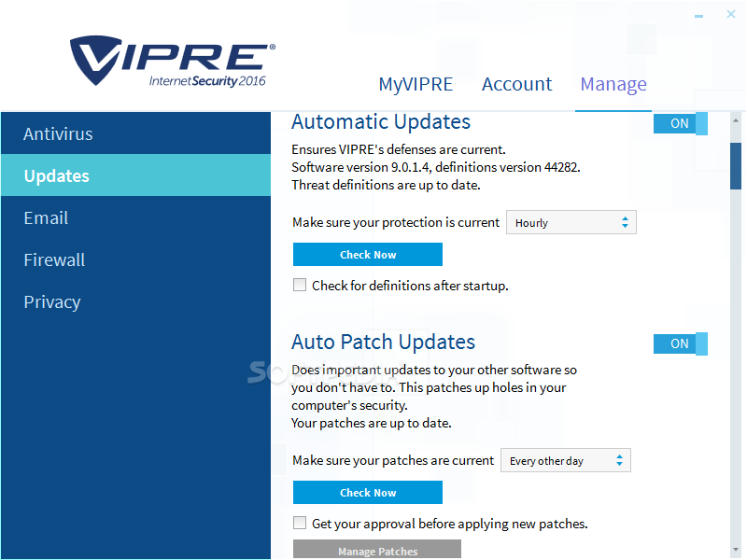Open Antivirus settings in sidebar
747x560 pixels.
click(x=135, y=133)
